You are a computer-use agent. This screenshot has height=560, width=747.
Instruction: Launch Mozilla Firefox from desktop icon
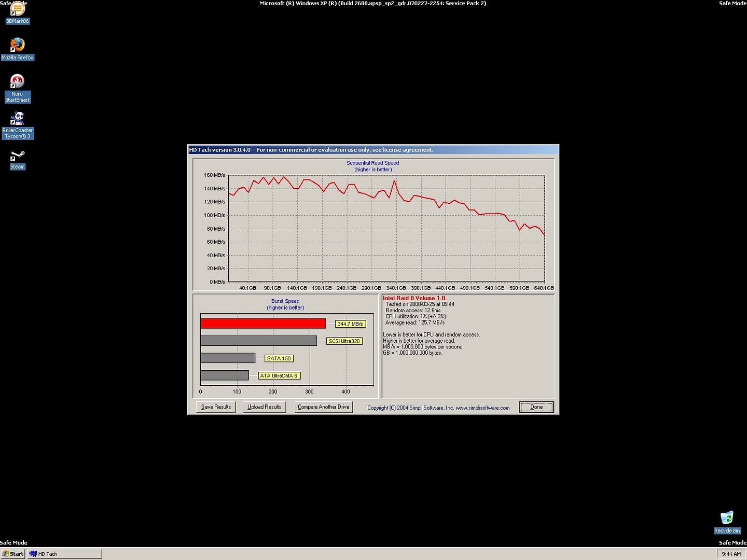point(17,49)
